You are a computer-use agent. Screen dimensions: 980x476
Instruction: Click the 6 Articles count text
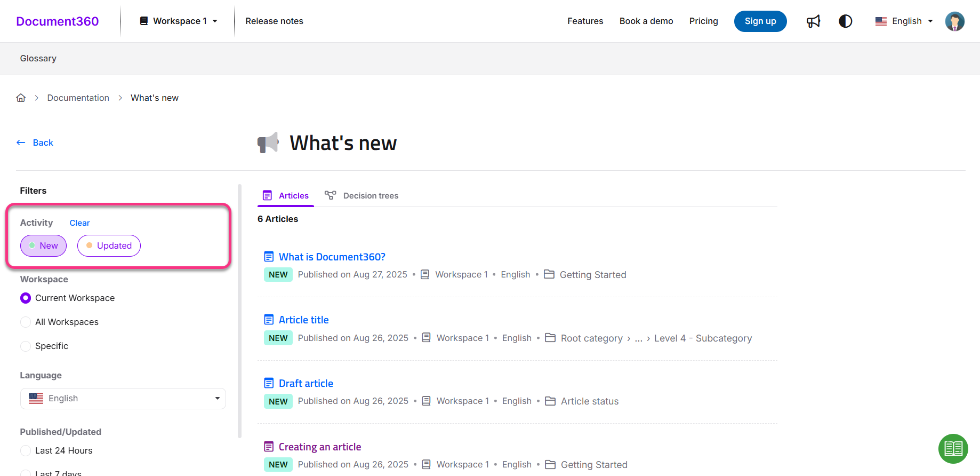[x=278, y=219]
